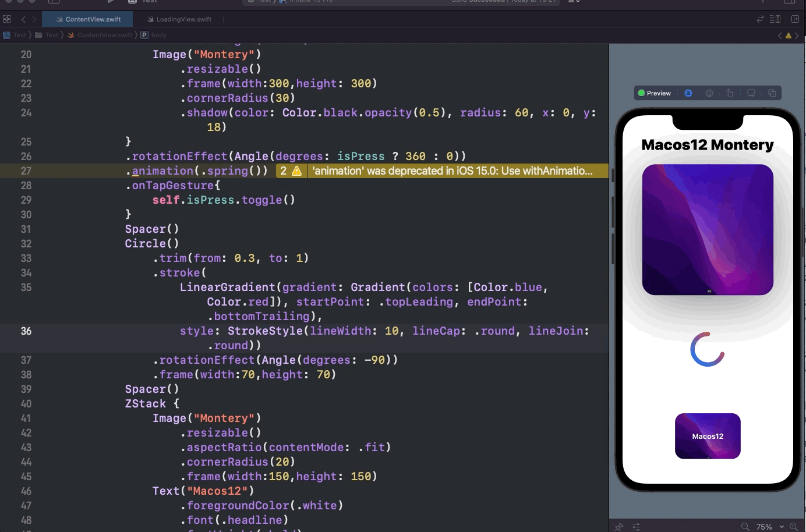Open the editor options layout menu

(x=775, y=19)
